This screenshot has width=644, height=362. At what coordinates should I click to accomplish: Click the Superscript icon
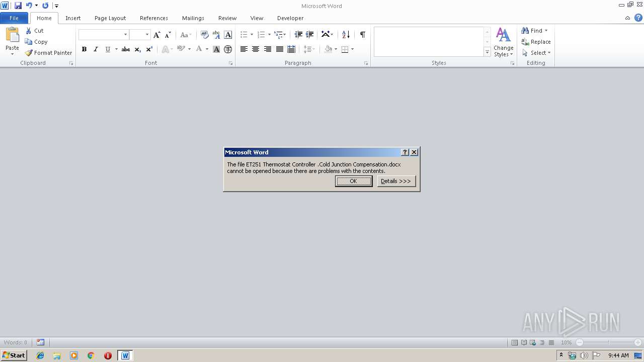pos(149,49)
